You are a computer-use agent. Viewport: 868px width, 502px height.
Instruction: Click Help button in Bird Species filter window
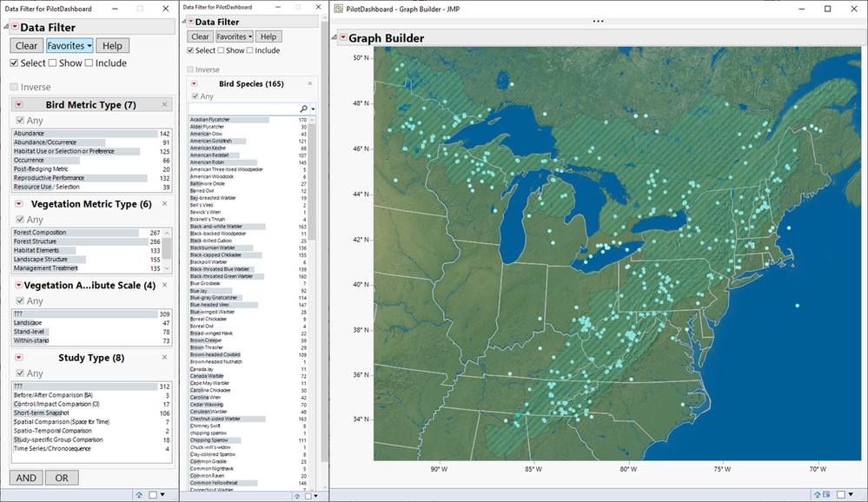268,36
